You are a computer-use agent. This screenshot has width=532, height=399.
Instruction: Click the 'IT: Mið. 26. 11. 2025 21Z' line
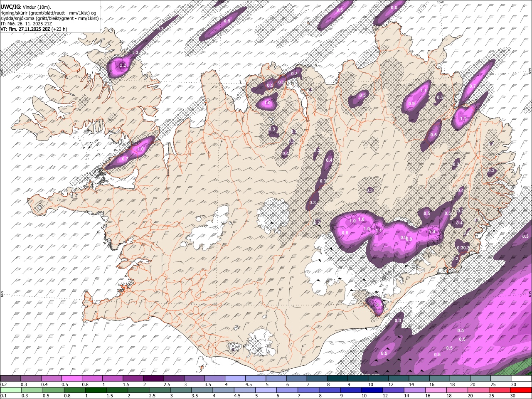(x=26, y=24)
